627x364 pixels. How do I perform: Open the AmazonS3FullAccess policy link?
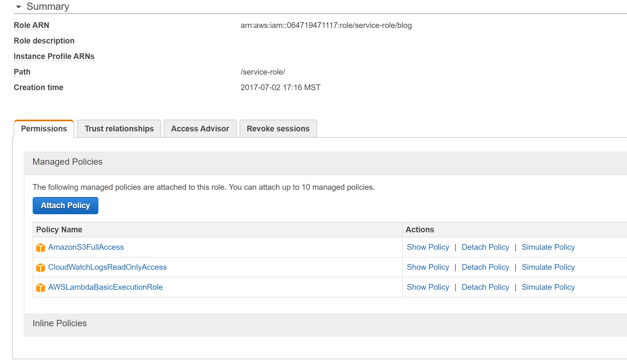(x=86, y=247)
